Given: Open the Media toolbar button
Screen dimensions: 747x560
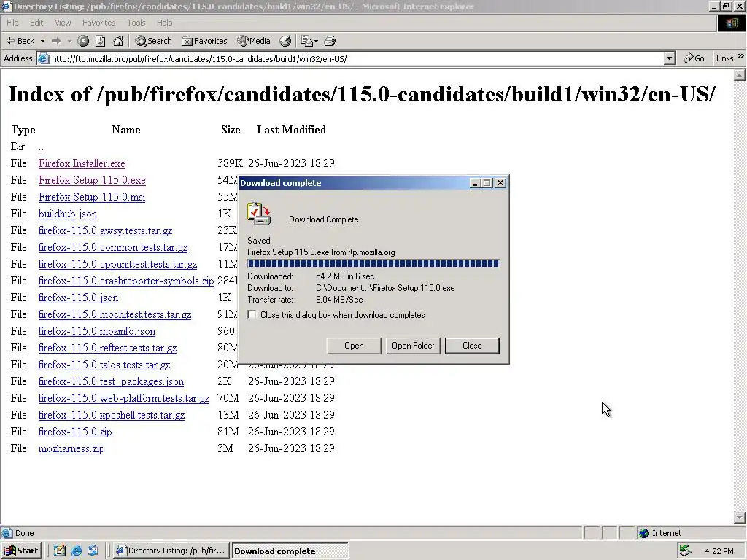Looking at the screenshot, I should tap(254, 41).
